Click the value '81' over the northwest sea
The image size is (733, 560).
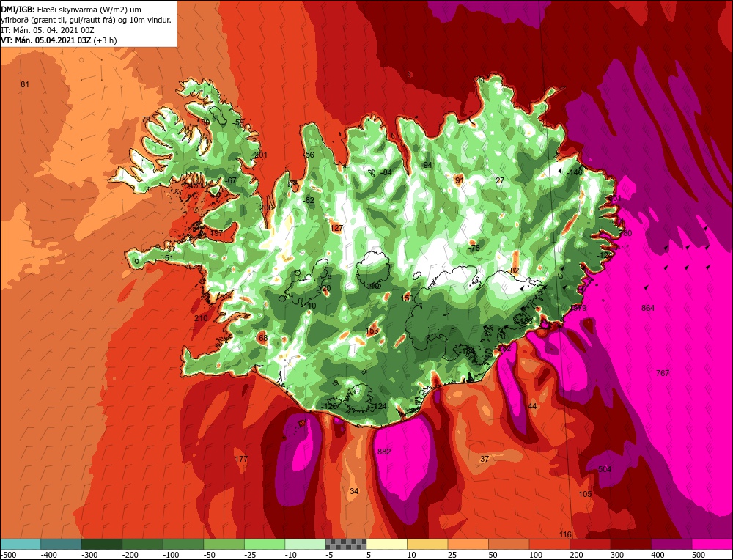pyautogui.click(x=25, y=84)
